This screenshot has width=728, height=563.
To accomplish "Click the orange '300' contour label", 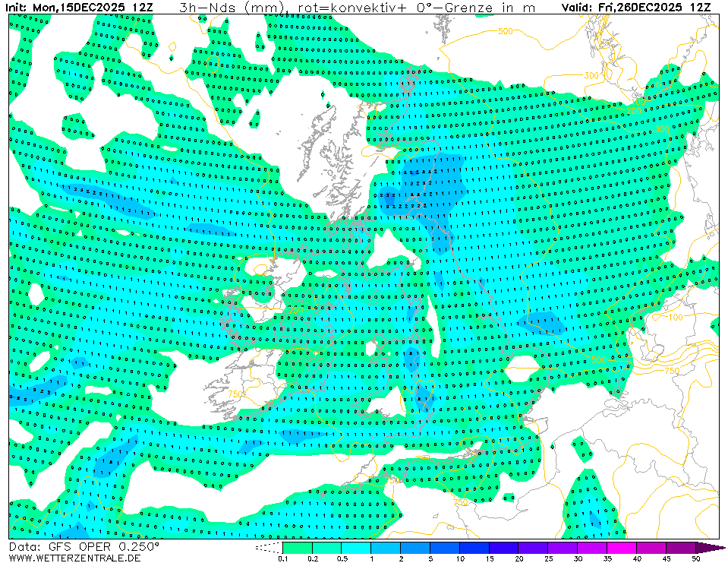I will tap(591, 75).
